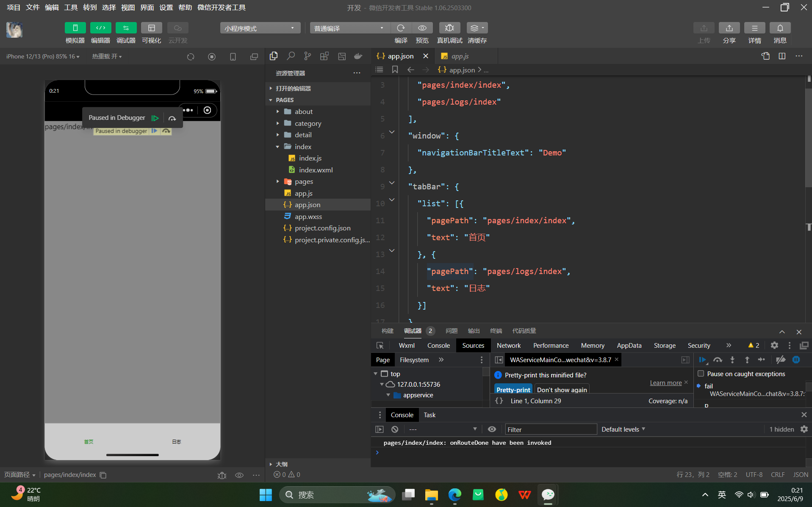This screenshot has width=812, height=507.
Task: Click the Preview eye icon
Action: 422,28
